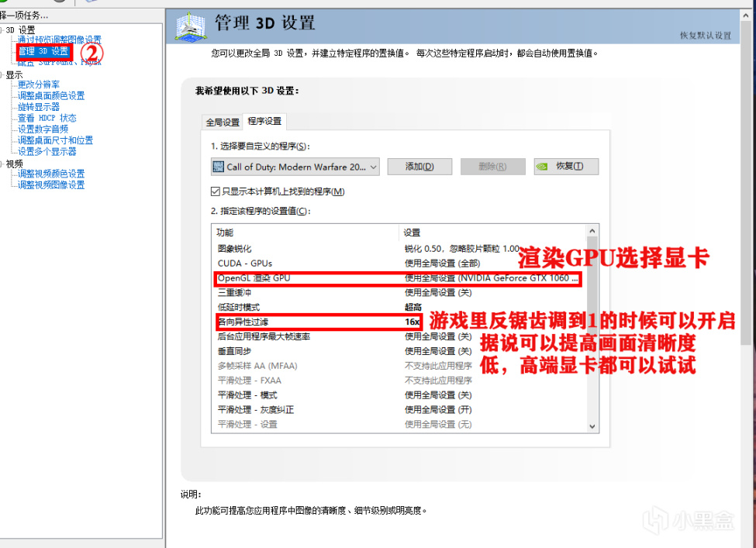The height and width of the screenshot is (548, 756).
Task: Toggle 只显示本计算机上找到的程序 checkbox
Action: pyautogui.click(x=216, y=191)
